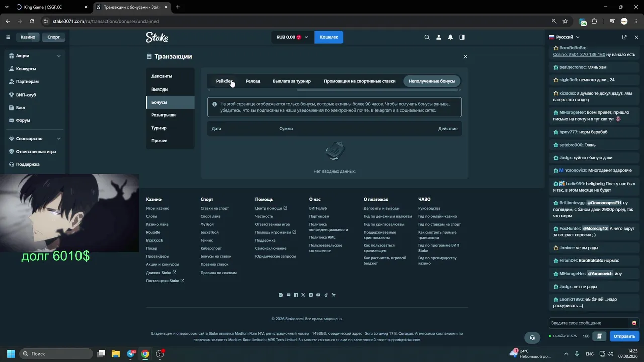Open the site search magnifier in Stake header
Viewport: 644px width, 362px height.
click(x=427, y=37)
